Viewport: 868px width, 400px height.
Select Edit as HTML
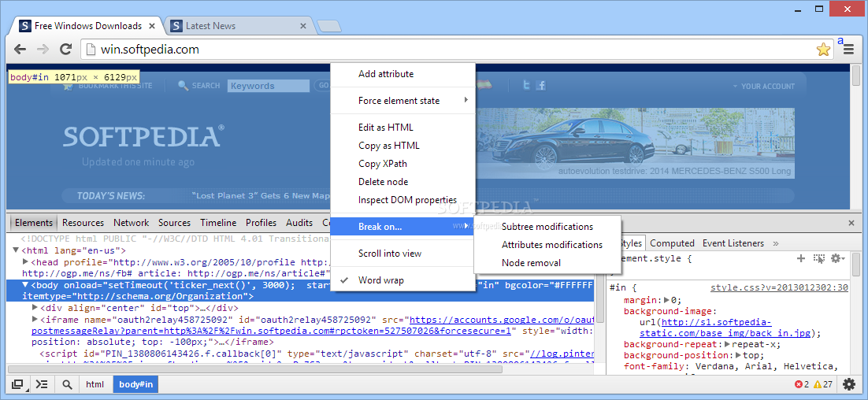point(403,128)
